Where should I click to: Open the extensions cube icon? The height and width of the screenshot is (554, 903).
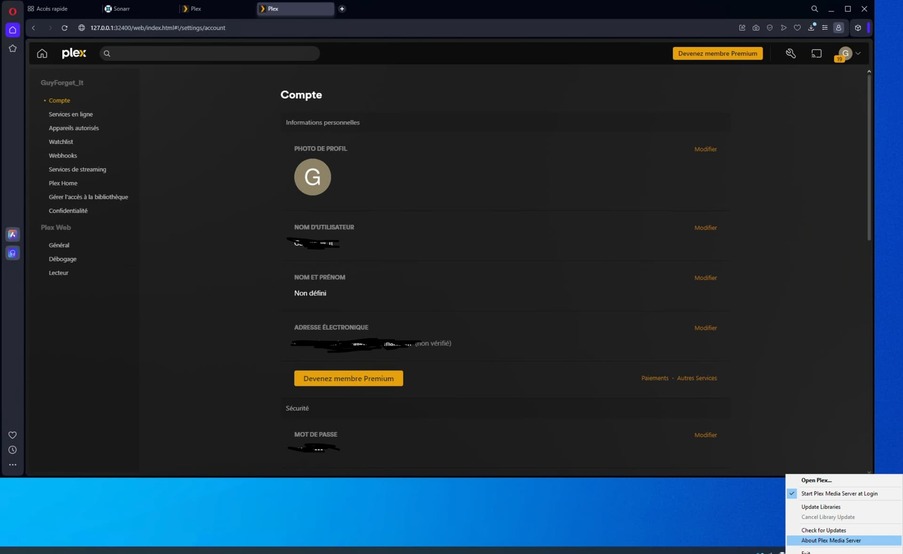[858, 28]
